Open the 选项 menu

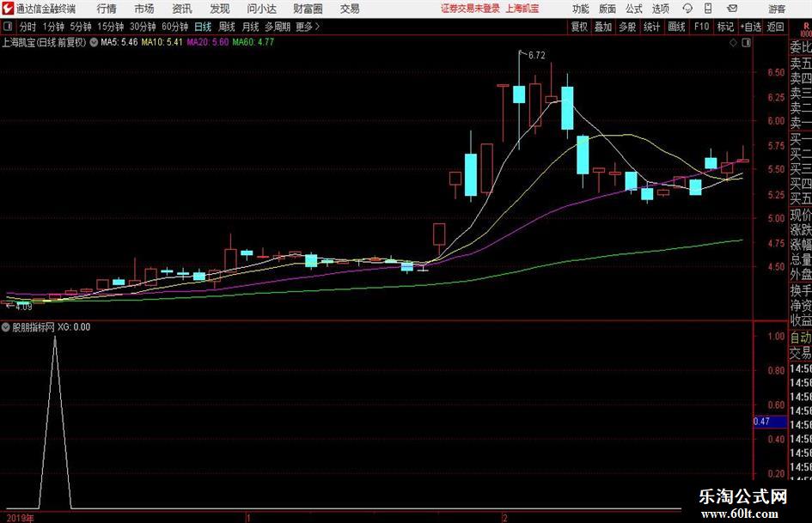click(661, 9)
